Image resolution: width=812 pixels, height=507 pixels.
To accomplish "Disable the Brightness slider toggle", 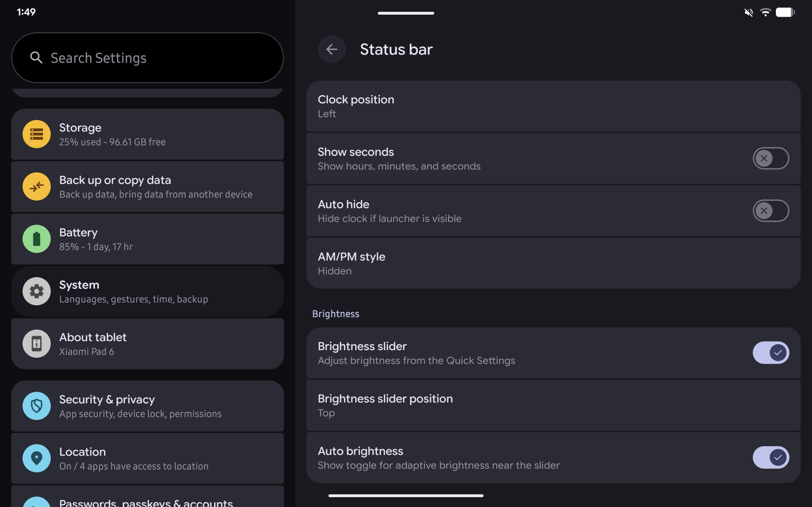I will (x=770, y=352).
